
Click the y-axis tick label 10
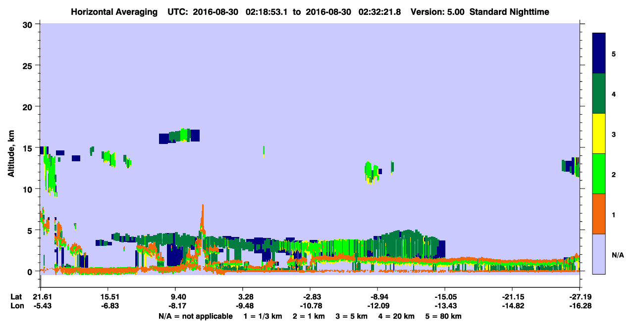coord(29,189)
